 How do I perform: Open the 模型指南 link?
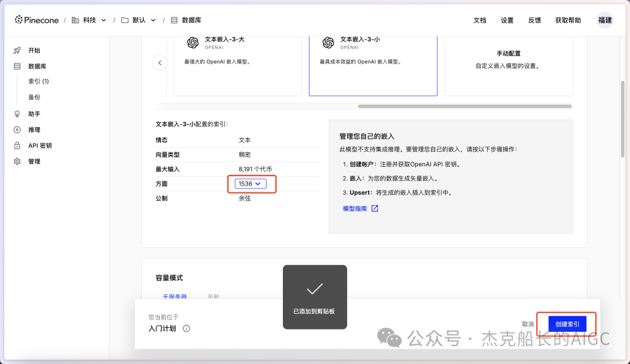(x=355, y=208)
